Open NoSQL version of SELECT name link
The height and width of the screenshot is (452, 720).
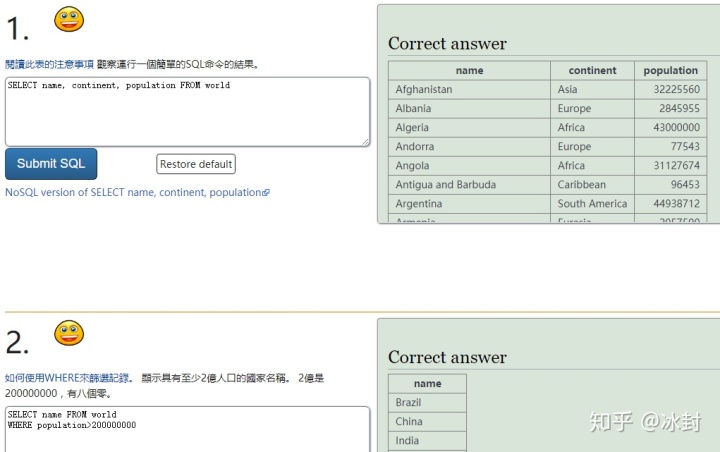137,192
